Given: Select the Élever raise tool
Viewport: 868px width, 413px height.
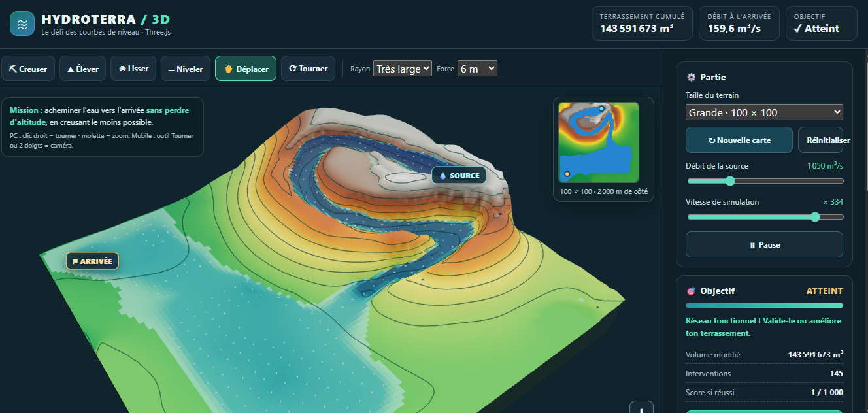Looking at the screenshot, I should tap(83, 69).
